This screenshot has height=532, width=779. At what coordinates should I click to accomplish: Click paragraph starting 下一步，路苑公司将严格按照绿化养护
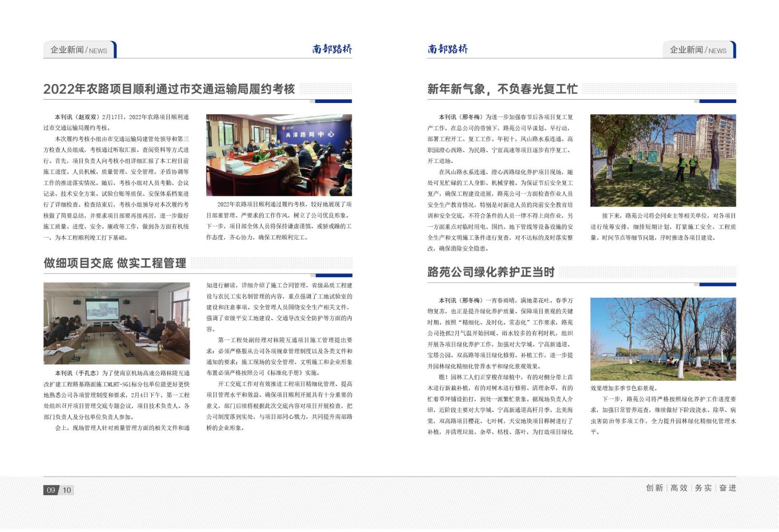[x=663, y=415]
